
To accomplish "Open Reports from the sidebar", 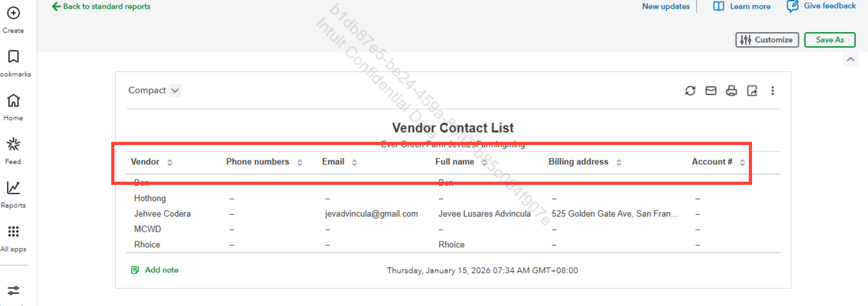I will [14, 188].
